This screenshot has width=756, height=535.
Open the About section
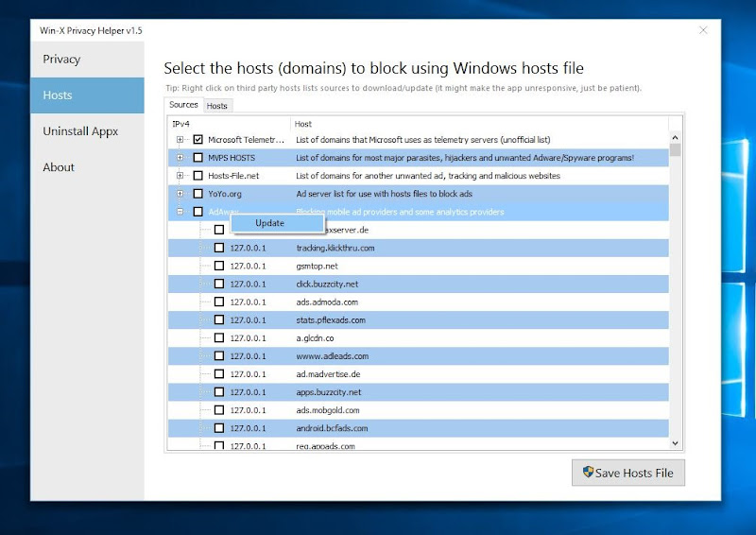coord(87,167)
